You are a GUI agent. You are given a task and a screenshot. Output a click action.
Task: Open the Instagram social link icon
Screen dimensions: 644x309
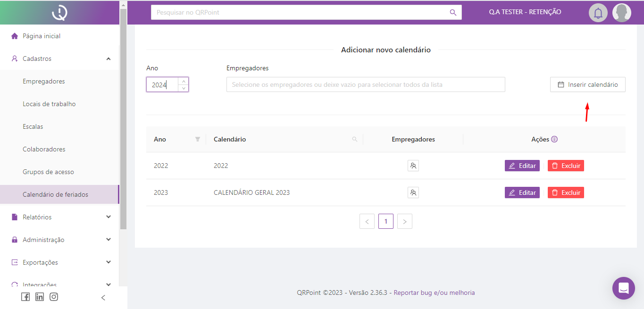click(54, 297)
